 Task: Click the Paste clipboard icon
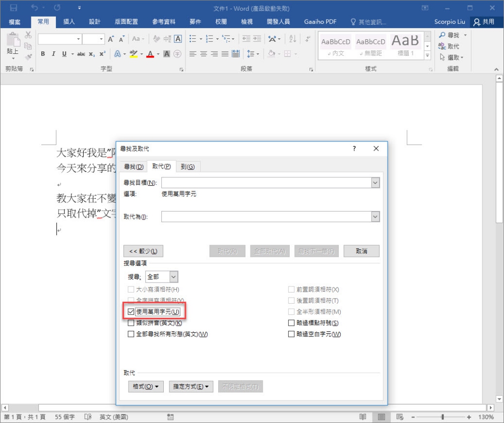[13, 40]
